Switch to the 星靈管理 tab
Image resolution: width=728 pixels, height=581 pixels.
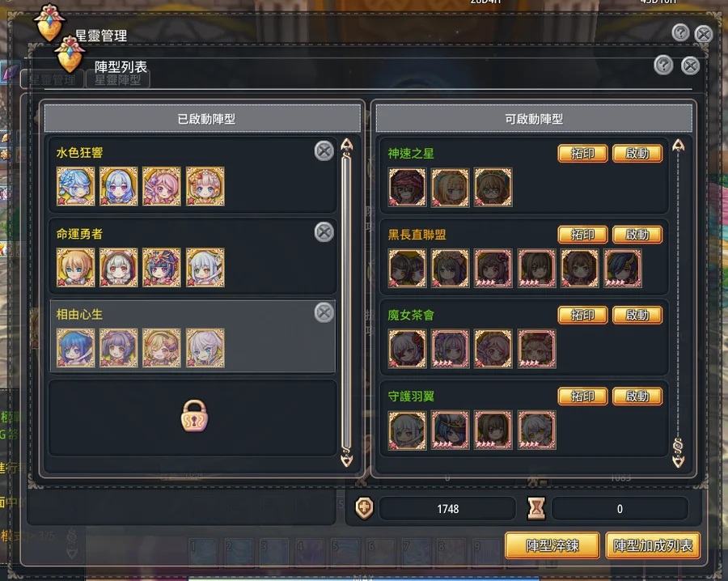[x=52, y=80]
